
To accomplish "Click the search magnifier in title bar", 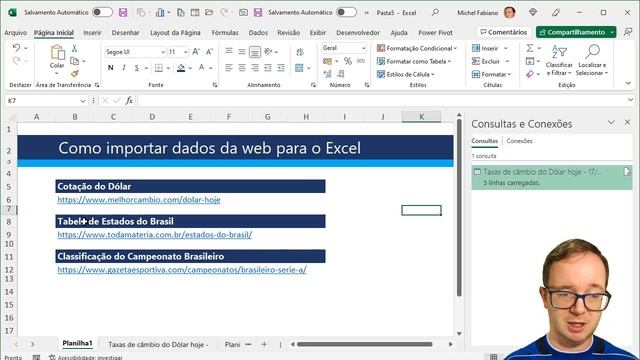I will 435,13.
